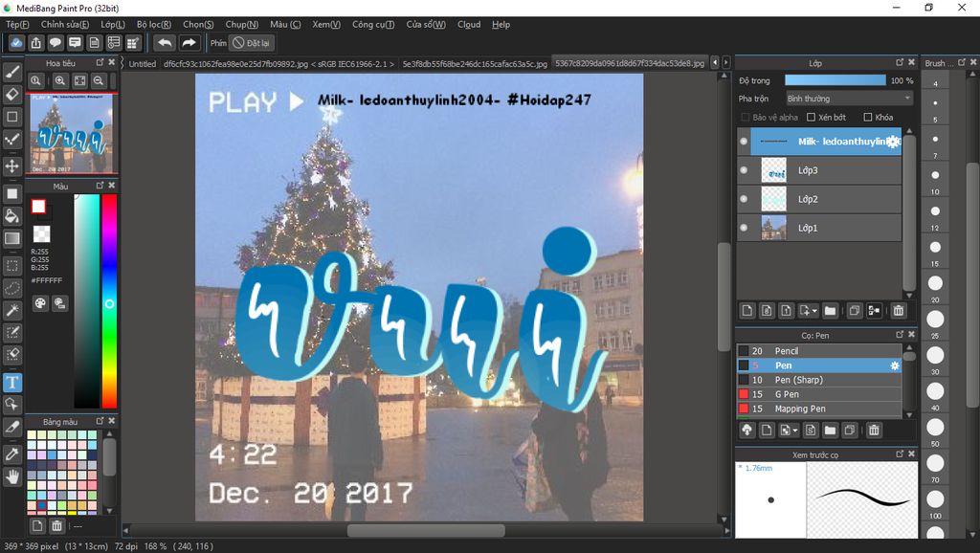
Task: Activate the Text tool
Action: pos(11,383)
